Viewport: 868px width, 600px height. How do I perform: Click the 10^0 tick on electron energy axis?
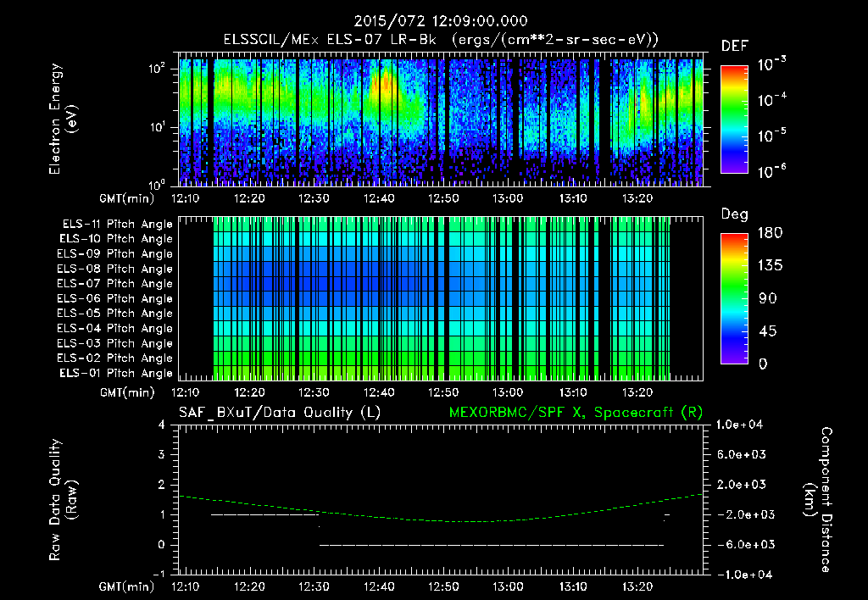coord(157,184)
